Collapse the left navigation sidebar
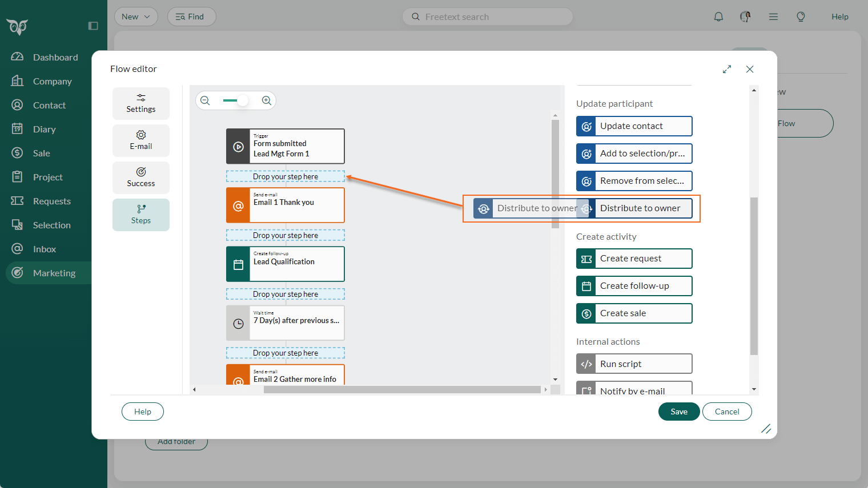This screenshot has height=488, width=868. click(93, 25)
